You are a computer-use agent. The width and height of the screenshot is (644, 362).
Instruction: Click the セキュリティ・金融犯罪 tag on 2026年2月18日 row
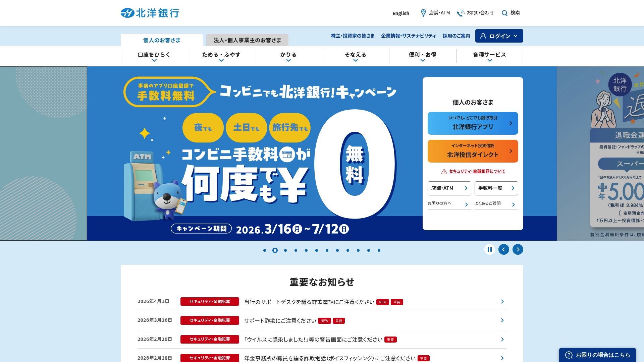coord(210,358)
